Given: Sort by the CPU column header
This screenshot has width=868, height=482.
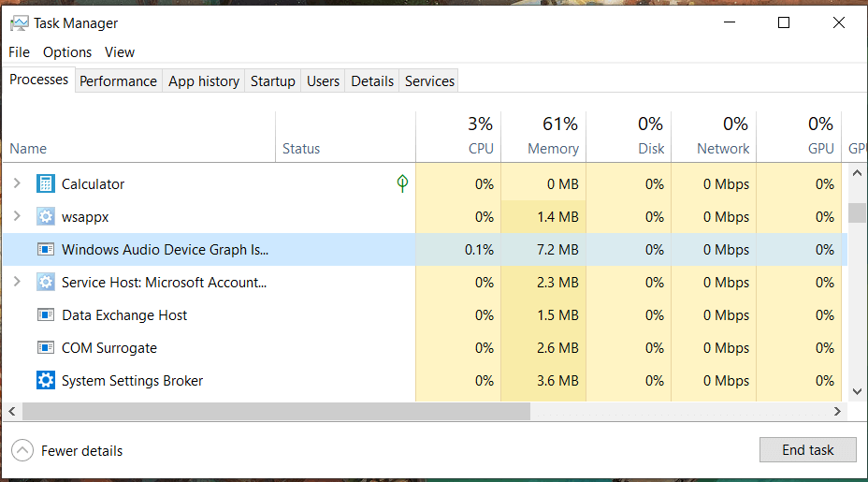Looking at the screenshot, I should (458, 137).
